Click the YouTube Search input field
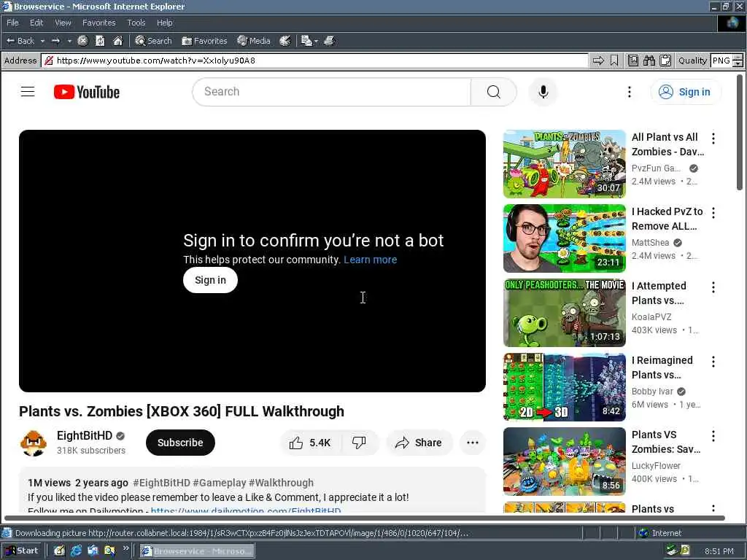 [332, 91]
